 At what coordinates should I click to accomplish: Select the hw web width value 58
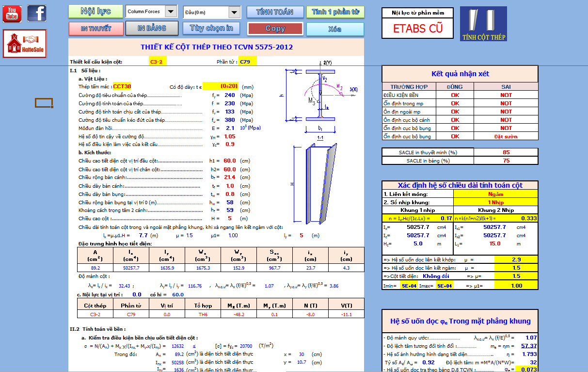230,202
